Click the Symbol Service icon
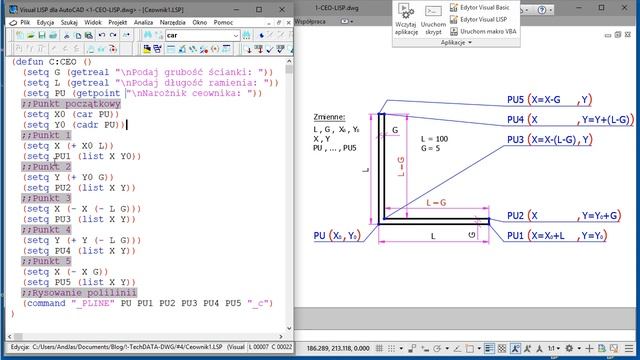The image size is (640, 360). 204,49
